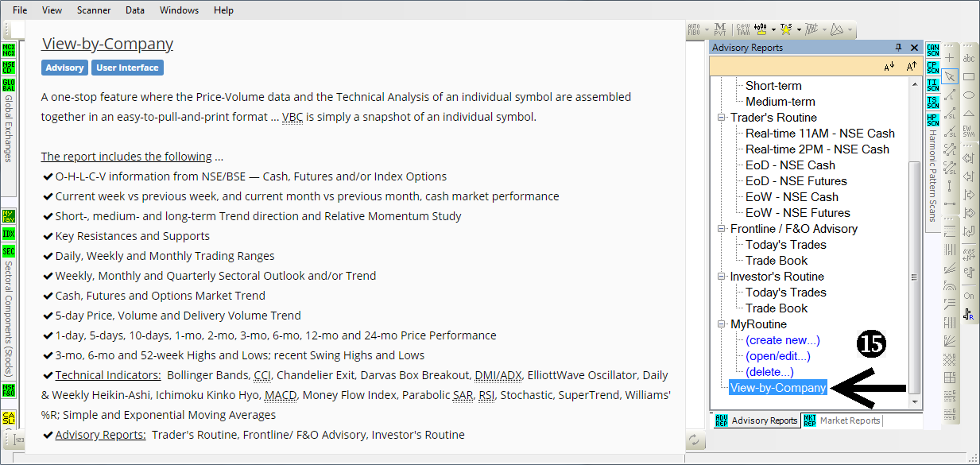Toggle the On button in drawing toolbar

point(969,296)
